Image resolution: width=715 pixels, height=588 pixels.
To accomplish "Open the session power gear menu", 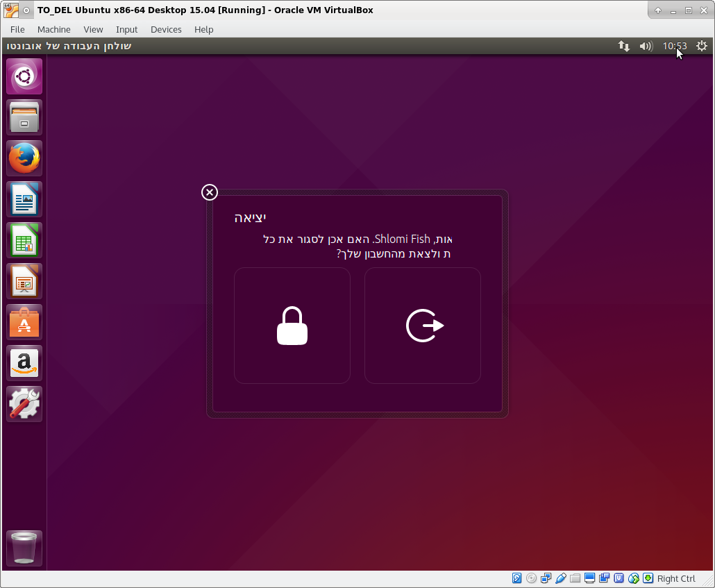I will tap(701, 46).
